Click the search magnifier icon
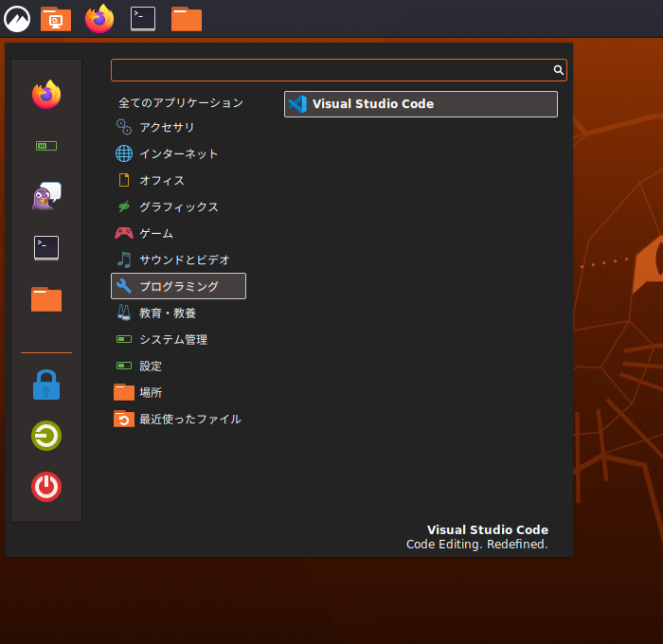 559,70
